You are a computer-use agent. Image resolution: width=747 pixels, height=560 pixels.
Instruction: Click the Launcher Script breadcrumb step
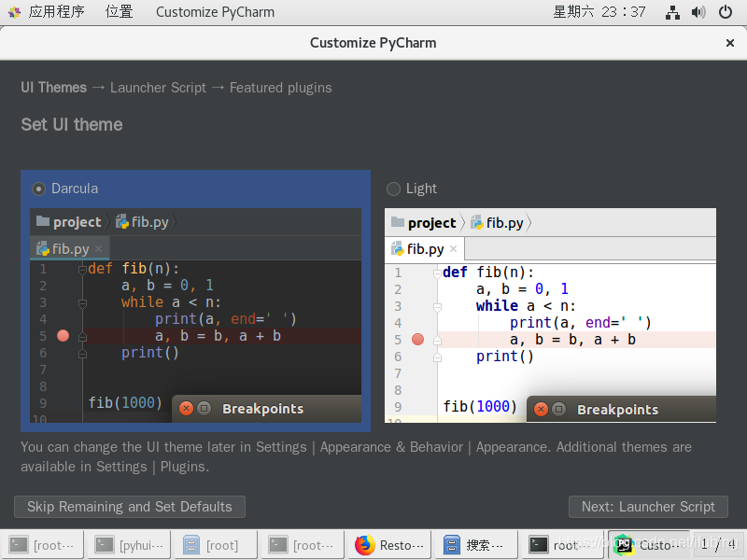[x=158, y=88]
